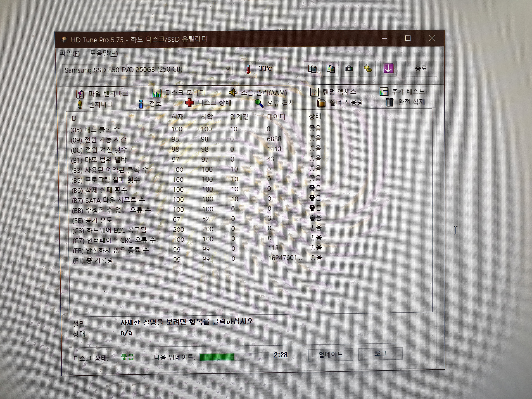Click the 업데이트 button
Image resolution: width=532 pixels, height=399 pixels.
(x=331, y=355)
